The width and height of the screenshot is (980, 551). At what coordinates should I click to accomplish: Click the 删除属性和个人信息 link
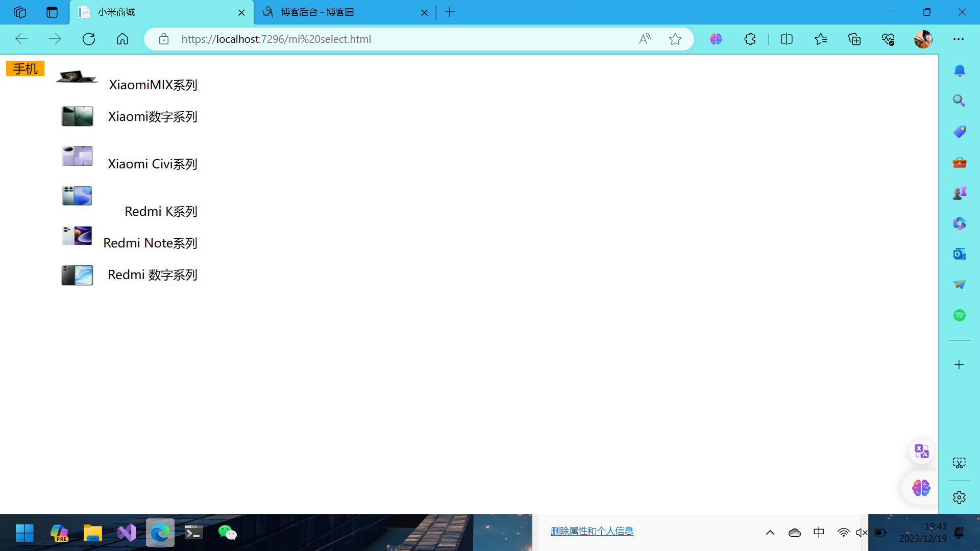tap(592, 531)
